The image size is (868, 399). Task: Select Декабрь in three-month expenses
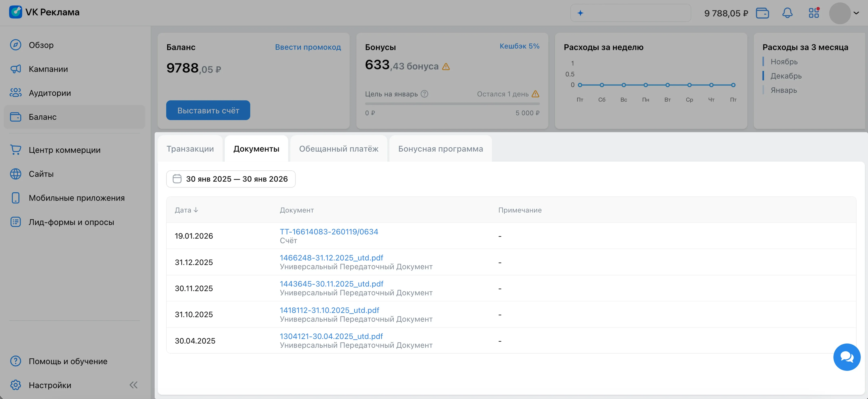tap(786, 76)
